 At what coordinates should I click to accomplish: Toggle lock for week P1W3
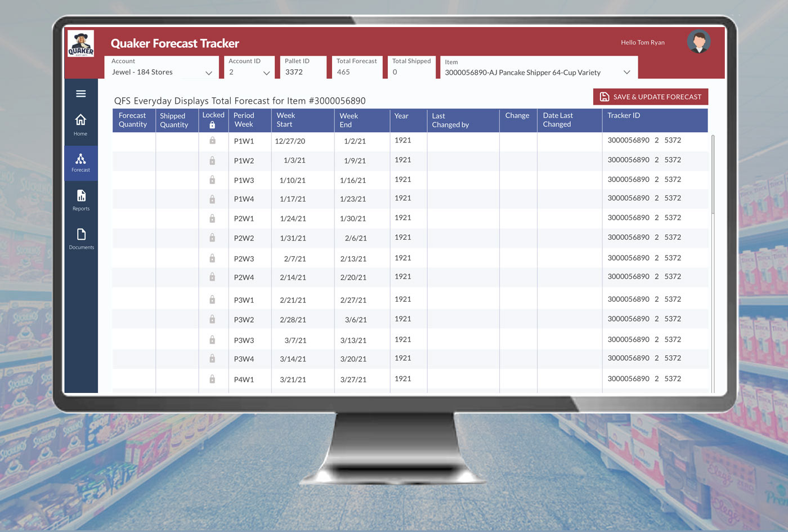[x=212, y=180]
